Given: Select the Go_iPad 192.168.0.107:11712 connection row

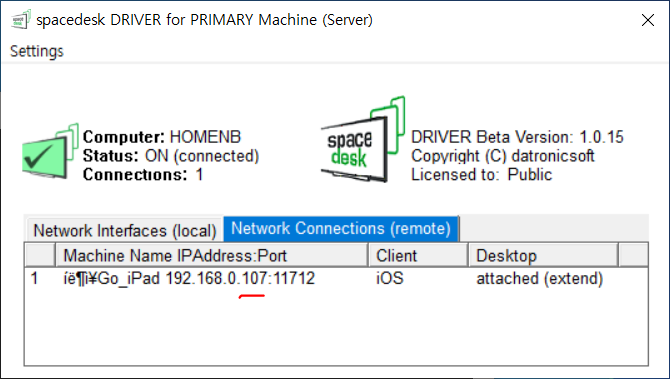Looking at the screenshot, I should 336,279.
